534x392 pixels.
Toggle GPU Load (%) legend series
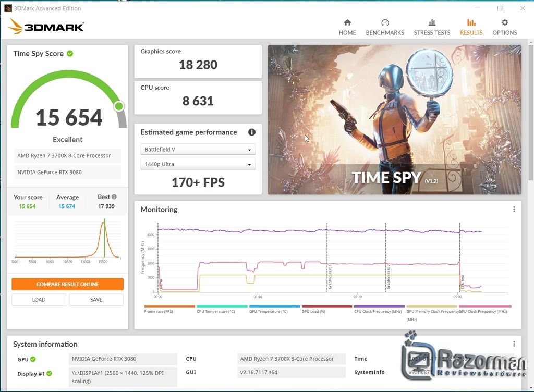click(326, 309)
